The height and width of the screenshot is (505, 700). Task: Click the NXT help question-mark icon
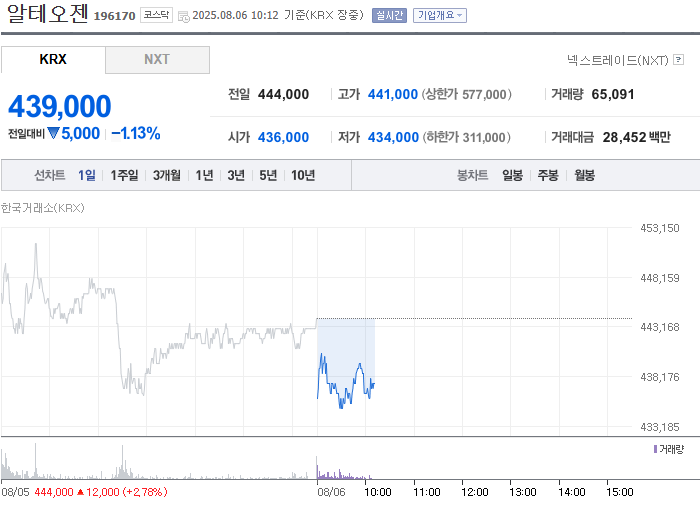679,59
